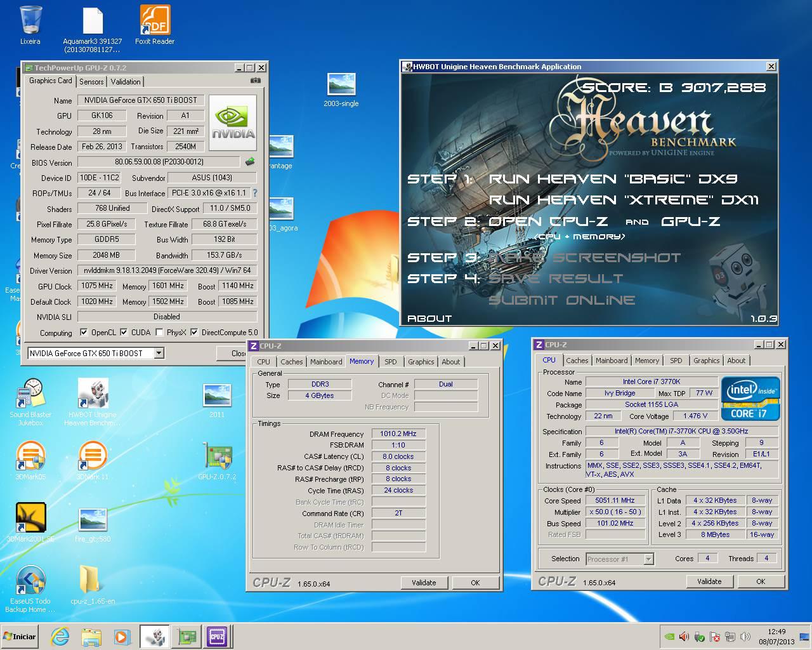The image size is (812, 650).
Task: Click GPU-Z link in Heaven step 2
Action: point(691,222)
